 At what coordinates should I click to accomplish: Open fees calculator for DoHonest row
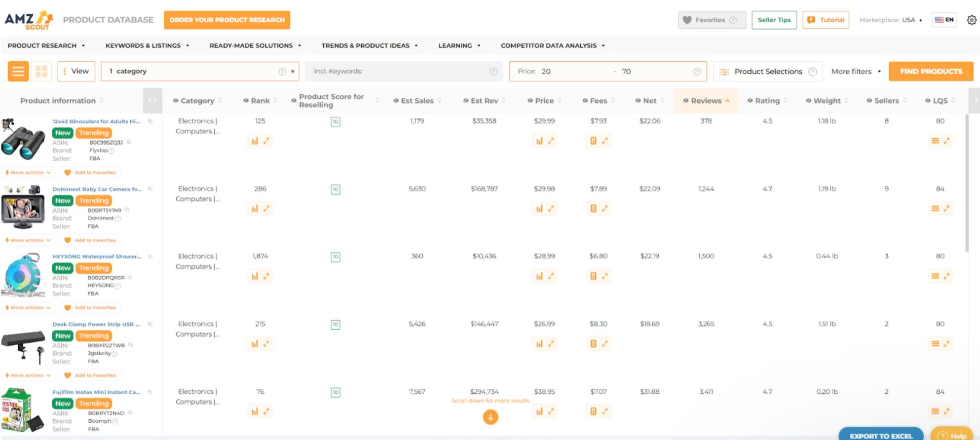coord(593,209)
